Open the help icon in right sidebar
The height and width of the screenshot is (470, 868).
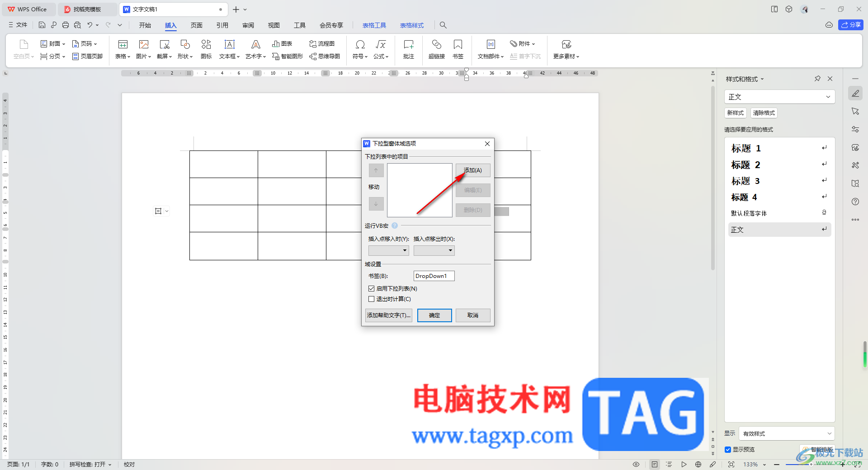point(855,202)
